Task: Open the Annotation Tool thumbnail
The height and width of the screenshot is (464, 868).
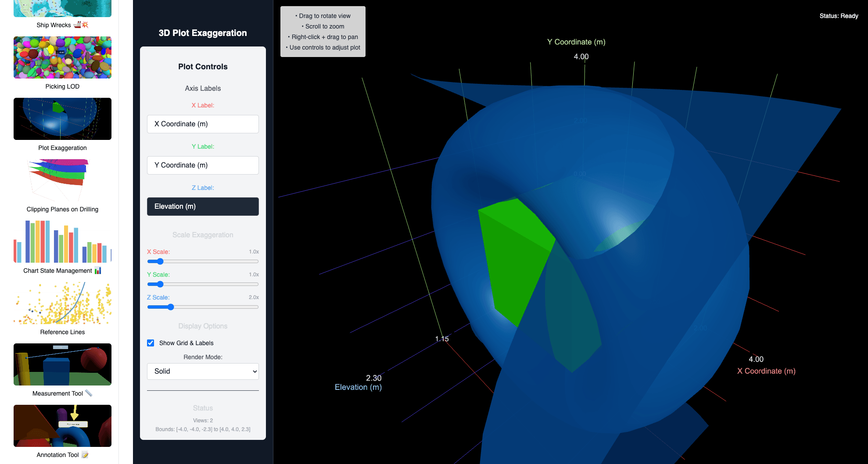Action: (x=62, y=426)
